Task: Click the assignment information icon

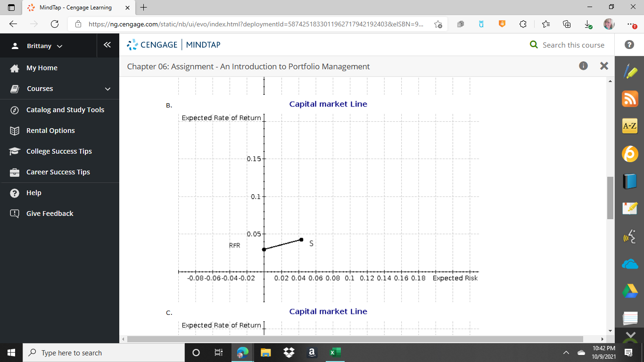Action: tap(583, 66)
